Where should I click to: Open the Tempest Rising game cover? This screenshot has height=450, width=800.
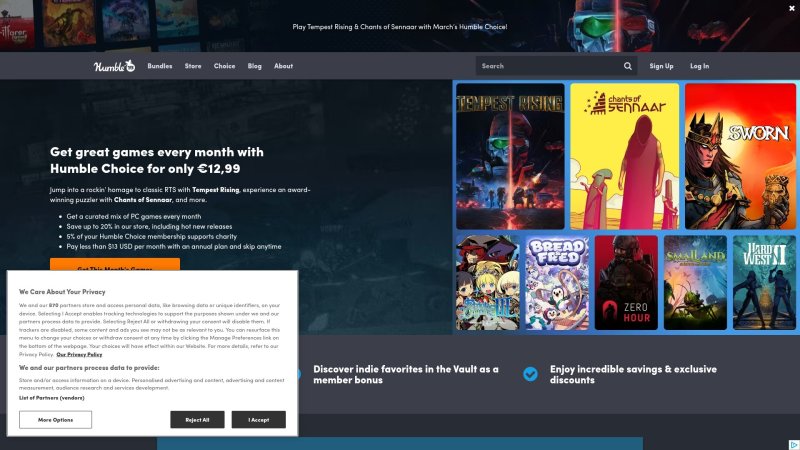(510, 156)
